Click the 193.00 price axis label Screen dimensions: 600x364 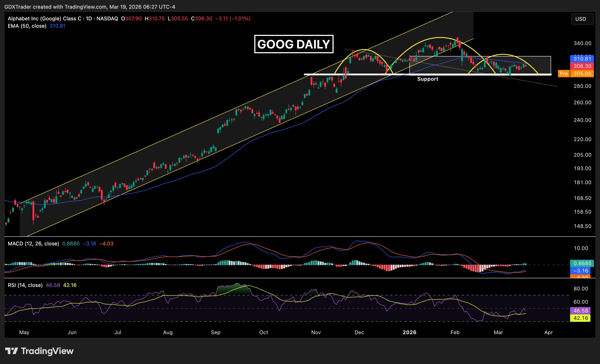[582, 168]
